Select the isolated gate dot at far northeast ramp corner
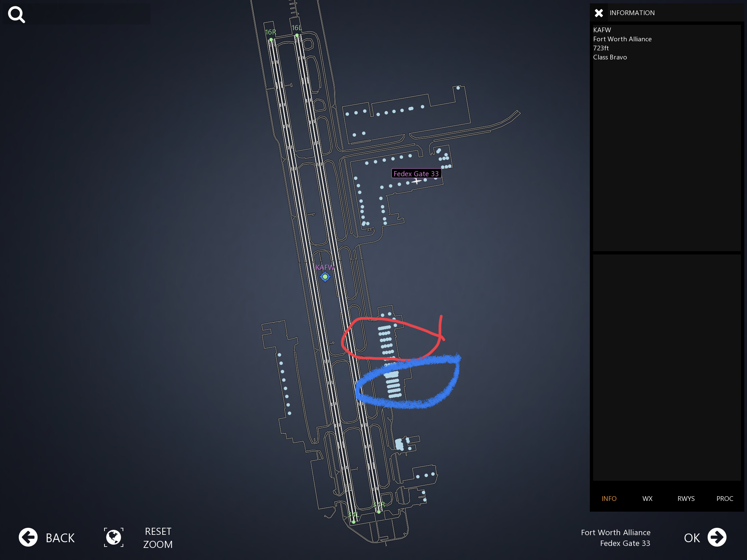This screenshot has width=747, height=560. [x=458, y=88]
